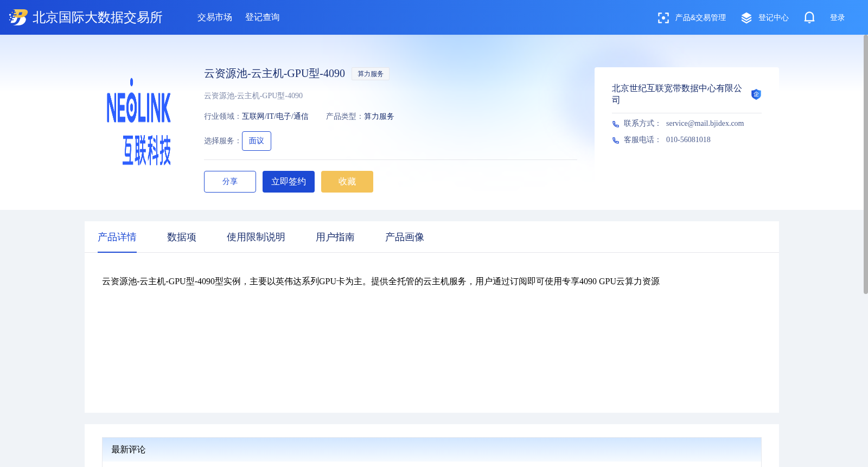Open 交易市场 in the top navigation
Viewport: 868px width, 467px height.
click(215, 17)
